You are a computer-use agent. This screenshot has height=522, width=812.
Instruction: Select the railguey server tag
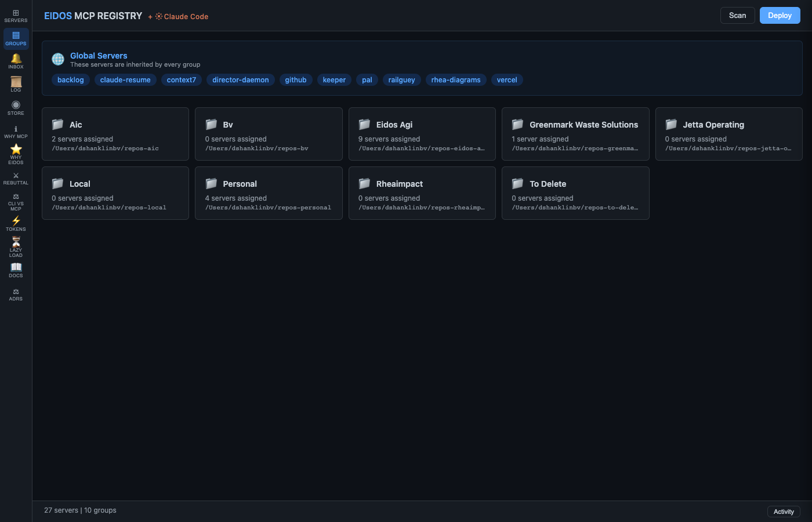[x=402, y=80]
